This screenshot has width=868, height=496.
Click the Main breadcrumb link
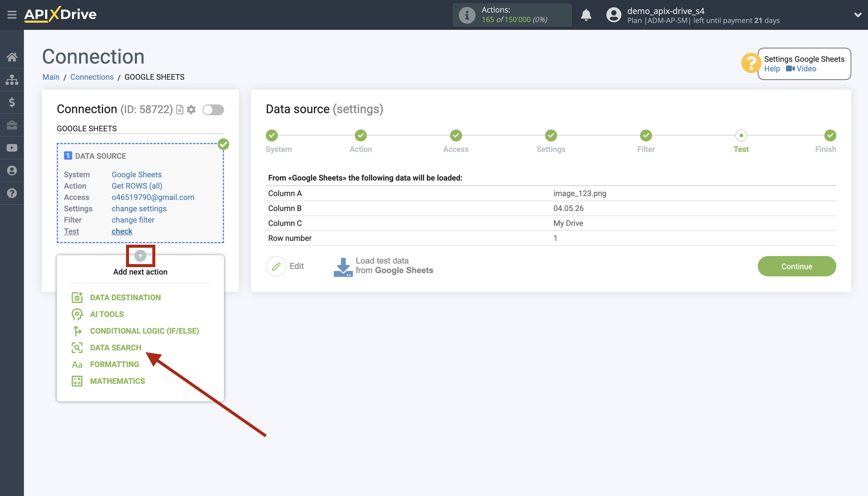[x=51, y=77]
